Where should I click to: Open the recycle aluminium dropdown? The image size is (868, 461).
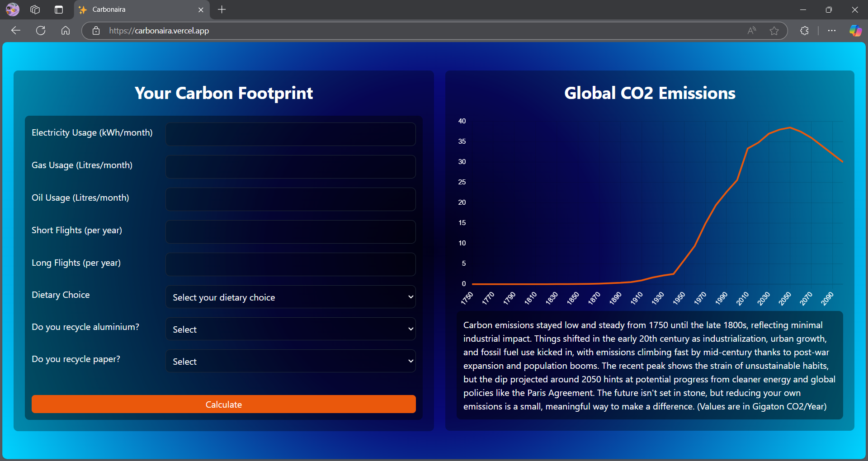pyautogui.click(x=290, y=329)
